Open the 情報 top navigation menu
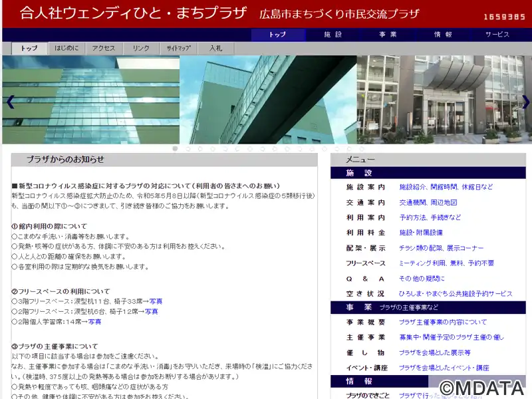 point(443,35)
